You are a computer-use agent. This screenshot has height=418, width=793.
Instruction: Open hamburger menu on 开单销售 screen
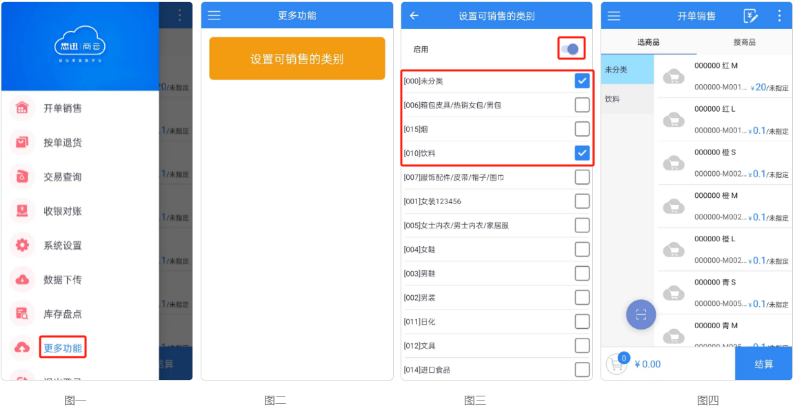pyautogui.click(x=614, y=16)
